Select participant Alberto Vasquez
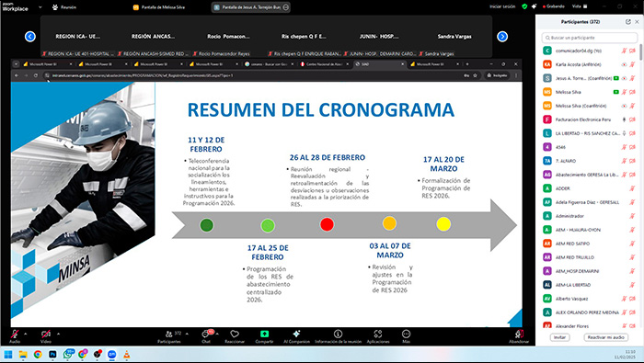Viewport: 644px width, 363px height. click(x=590, y=299)
